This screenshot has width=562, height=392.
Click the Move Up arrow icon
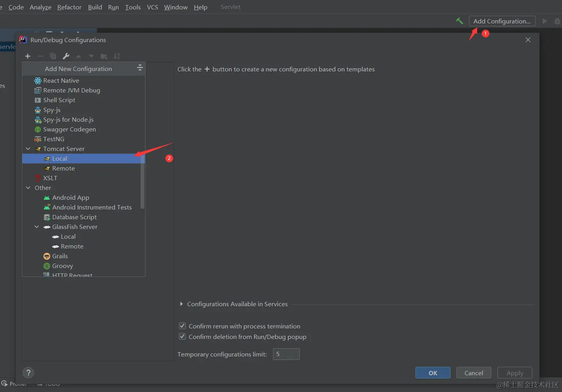pyautogui.click(x=78, y=56)
